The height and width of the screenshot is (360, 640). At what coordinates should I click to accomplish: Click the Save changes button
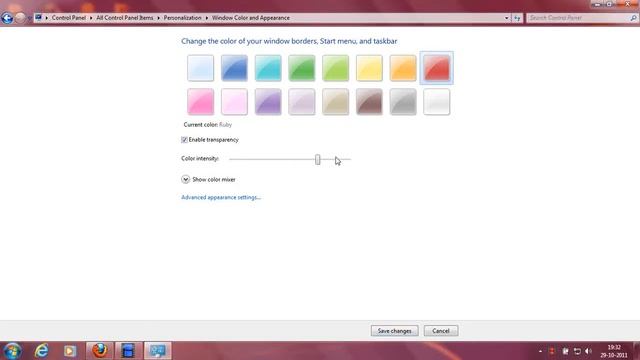[394, 331]
